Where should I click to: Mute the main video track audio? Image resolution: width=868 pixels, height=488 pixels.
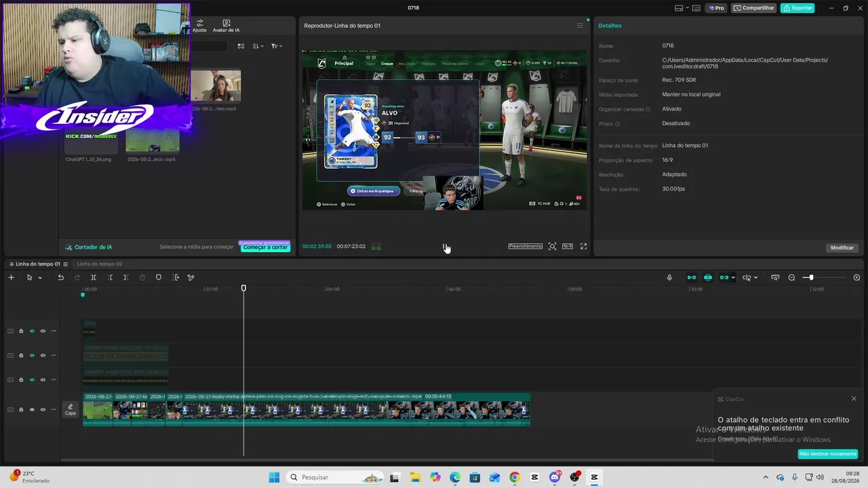pyautogui.click(x=43, y=409)
